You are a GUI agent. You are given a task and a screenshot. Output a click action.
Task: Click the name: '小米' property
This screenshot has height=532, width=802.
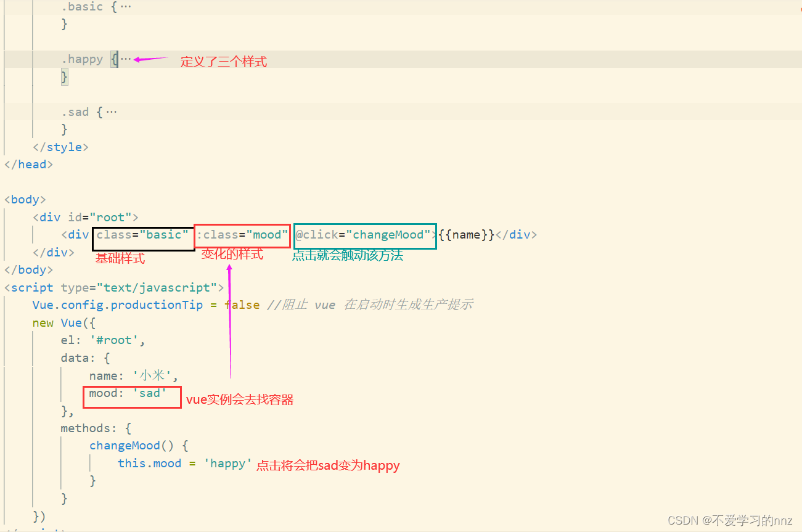[134, 375]
